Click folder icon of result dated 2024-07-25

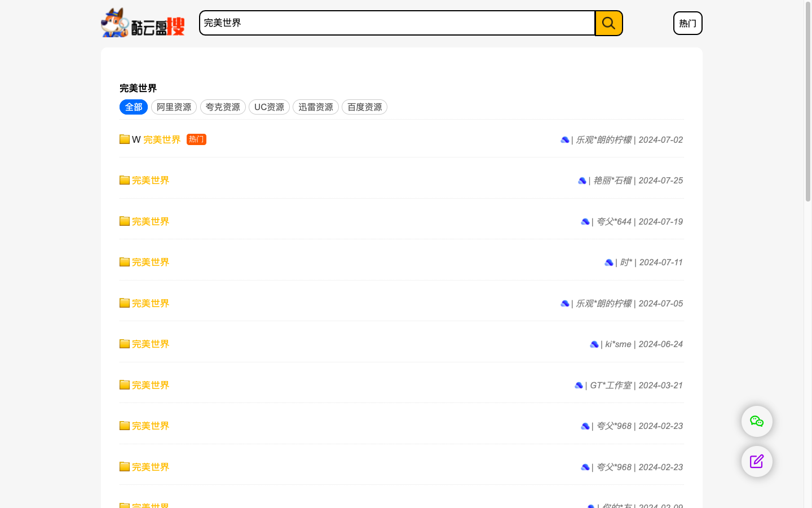(x=125, y=180)
